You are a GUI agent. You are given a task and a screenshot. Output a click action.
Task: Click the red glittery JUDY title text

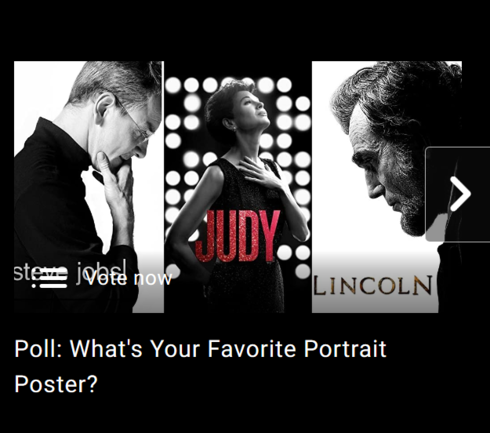click(237, 236)
